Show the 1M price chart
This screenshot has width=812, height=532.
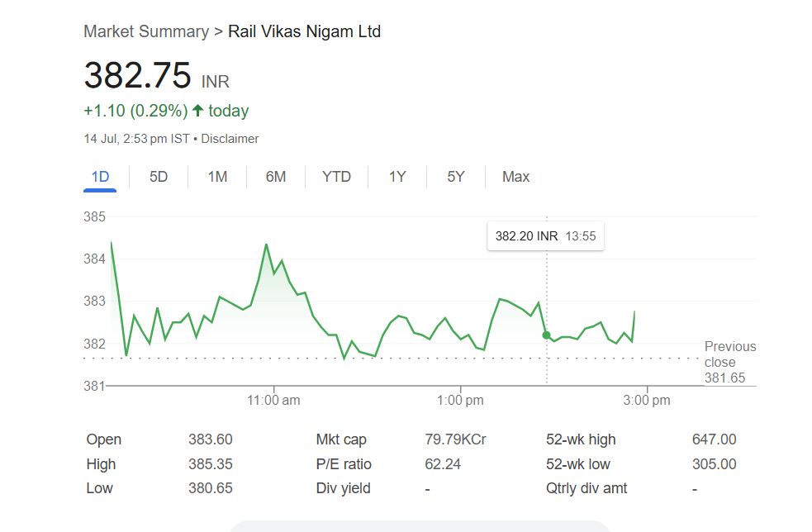217,177
